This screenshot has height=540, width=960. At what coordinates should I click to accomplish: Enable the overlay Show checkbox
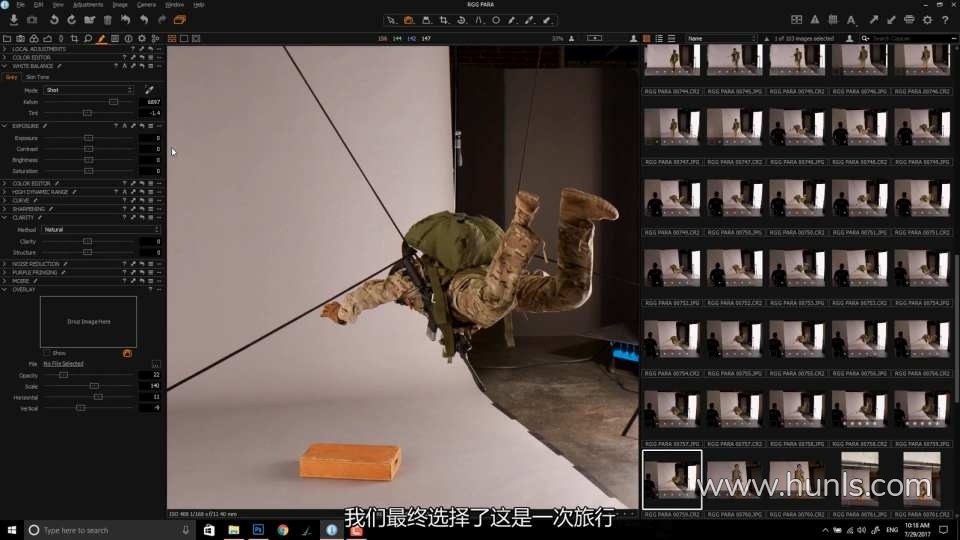(x=46, y=353)
